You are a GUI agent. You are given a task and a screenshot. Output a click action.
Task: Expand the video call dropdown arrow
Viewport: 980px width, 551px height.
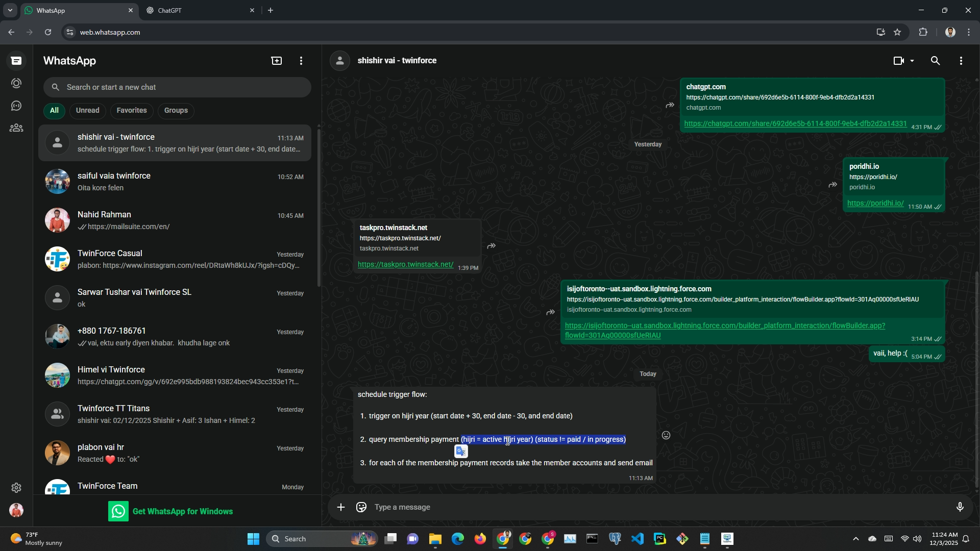[912, 61]
